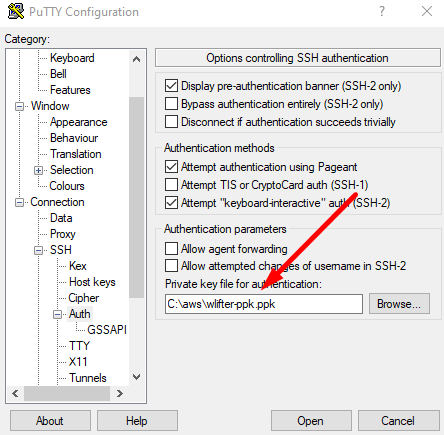The image size is (444, 435).
Task: Click the private key file path field
Action: (x=264, y=304)
